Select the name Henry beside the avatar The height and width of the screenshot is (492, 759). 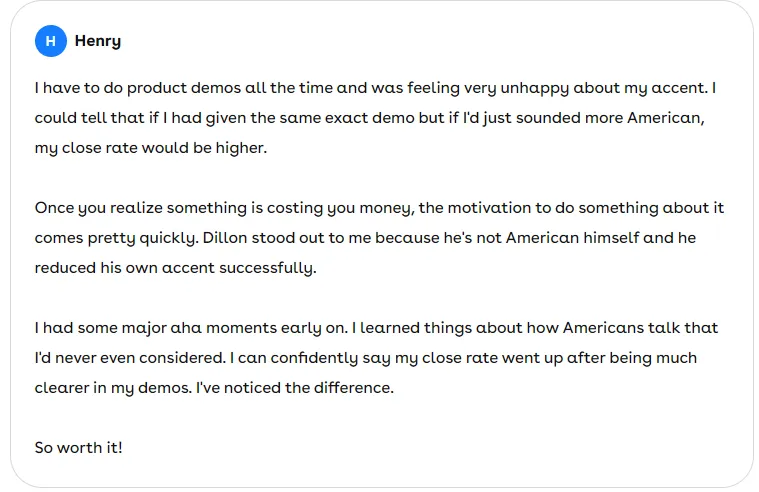(x=98, y=42)
